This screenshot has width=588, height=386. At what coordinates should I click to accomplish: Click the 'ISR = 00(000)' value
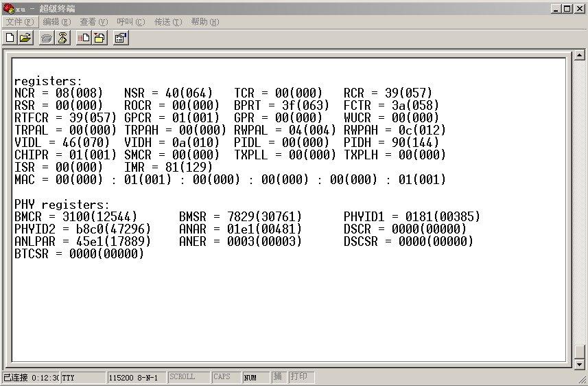point(58,168)
